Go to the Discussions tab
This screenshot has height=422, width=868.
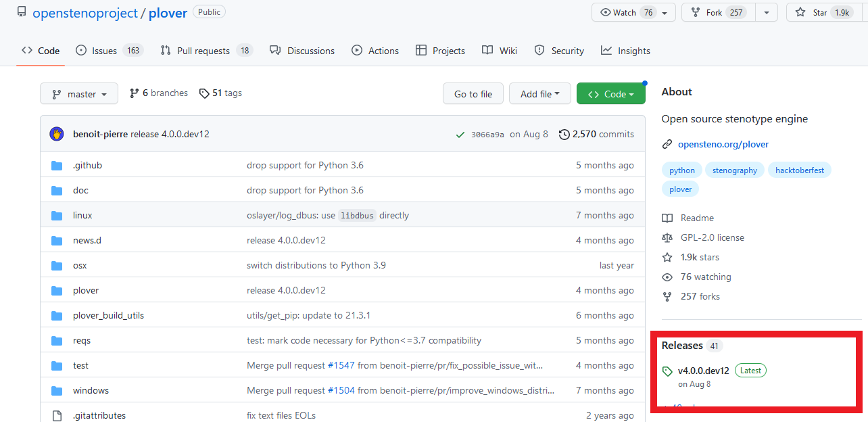click(302, 51)
